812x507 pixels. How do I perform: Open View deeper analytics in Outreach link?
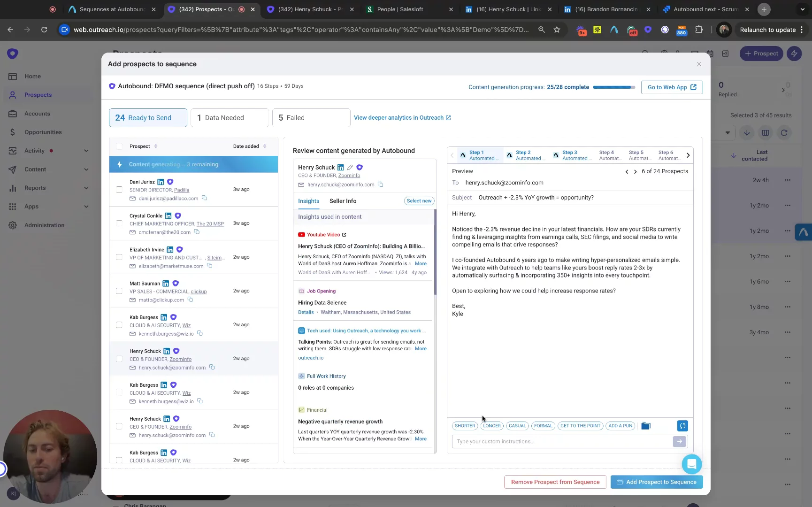coord(402,118)
